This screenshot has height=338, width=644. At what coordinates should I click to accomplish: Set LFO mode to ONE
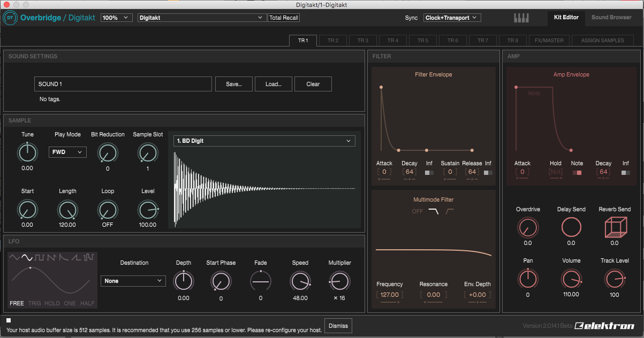(70, 303)
